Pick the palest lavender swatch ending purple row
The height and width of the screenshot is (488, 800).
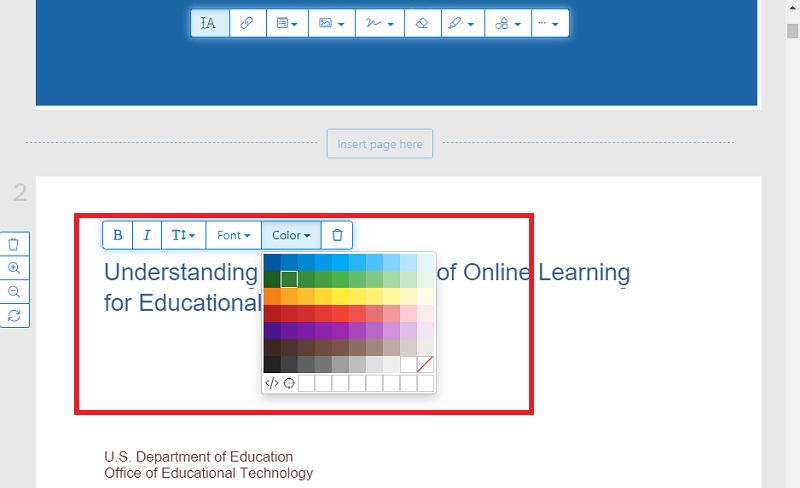(425, 330)
